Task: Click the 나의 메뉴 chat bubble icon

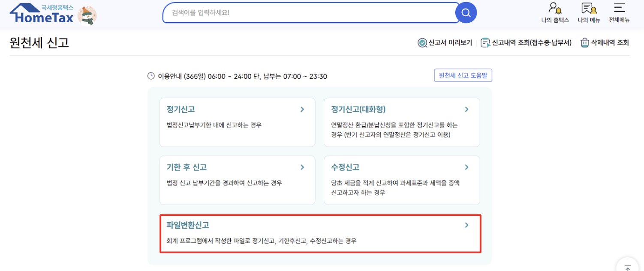Action: click(x=588, y=9)
